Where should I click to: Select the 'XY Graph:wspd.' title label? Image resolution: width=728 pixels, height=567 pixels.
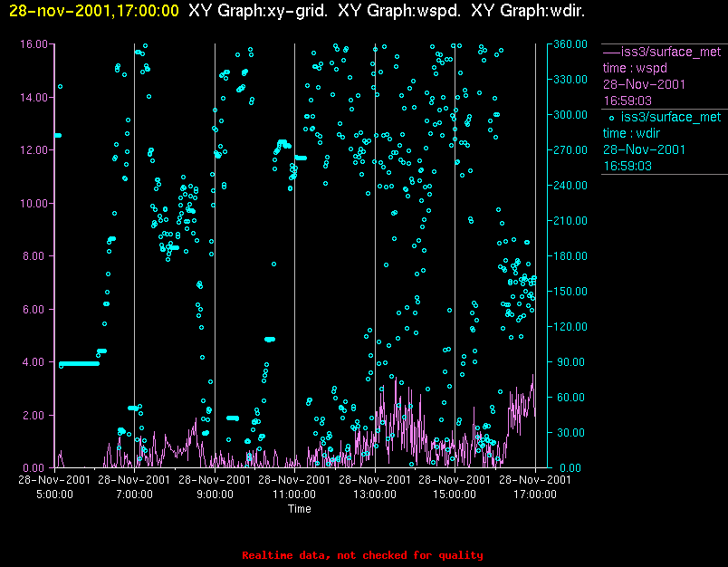pos(399,11)
